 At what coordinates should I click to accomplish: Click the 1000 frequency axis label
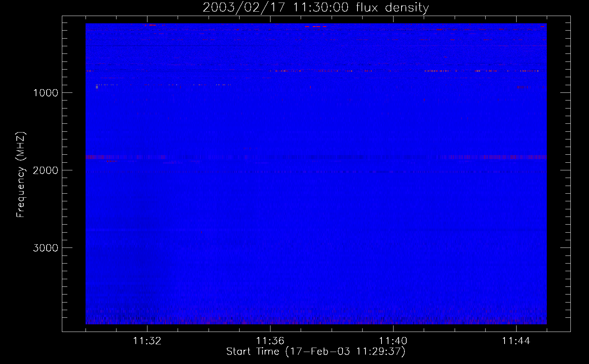coord(46,93)
